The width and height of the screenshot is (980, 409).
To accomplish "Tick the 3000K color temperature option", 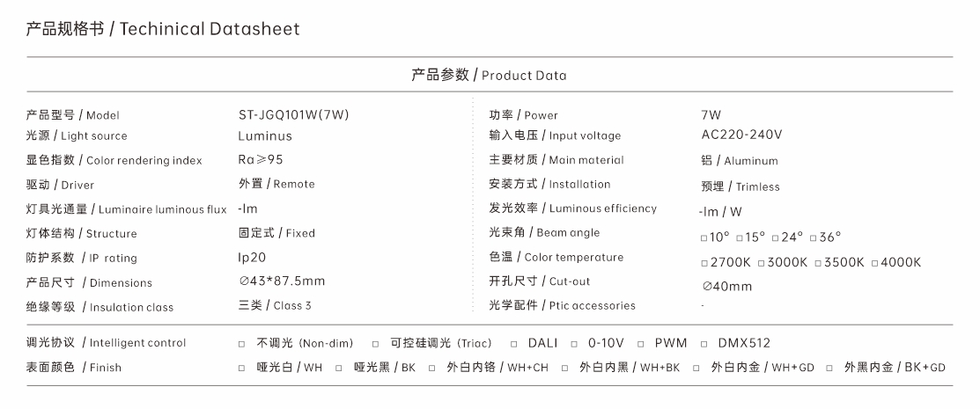I will [x=762, y=264].
